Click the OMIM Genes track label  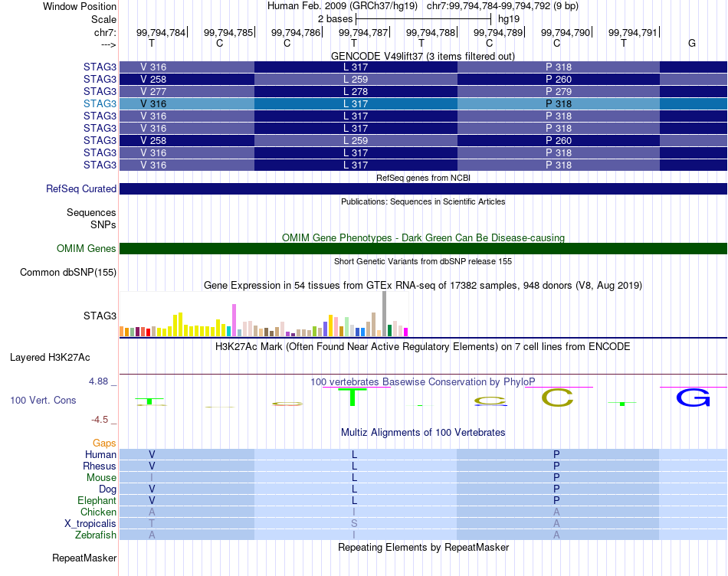pyautogui.click(x=87, y=248)
